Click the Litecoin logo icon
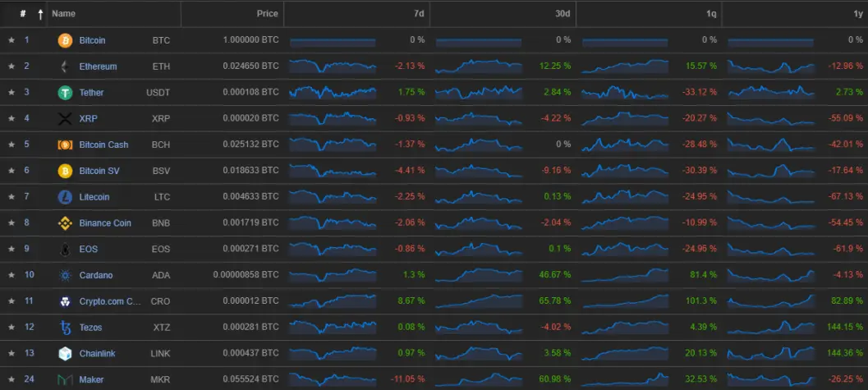This screenshot has width=868, height=390. click(x=66, y=197)
